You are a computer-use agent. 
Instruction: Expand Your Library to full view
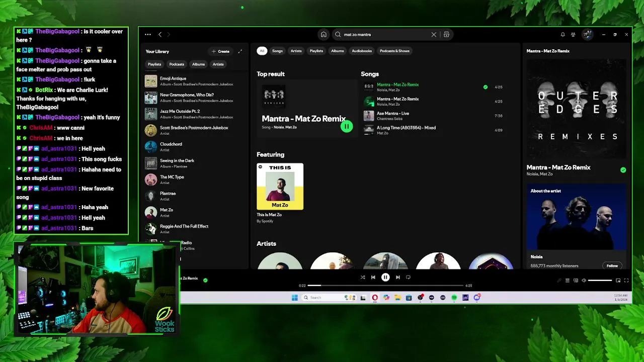click(x=240, y=51)
